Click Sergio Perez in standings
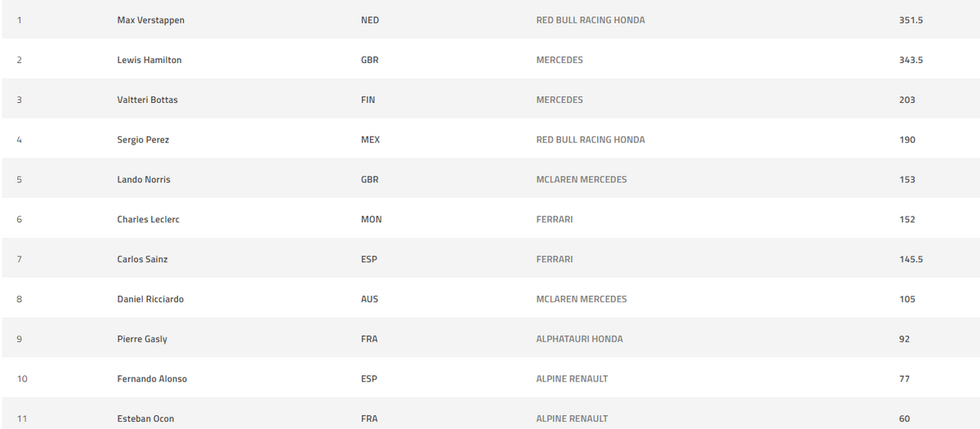 point(143,140)
